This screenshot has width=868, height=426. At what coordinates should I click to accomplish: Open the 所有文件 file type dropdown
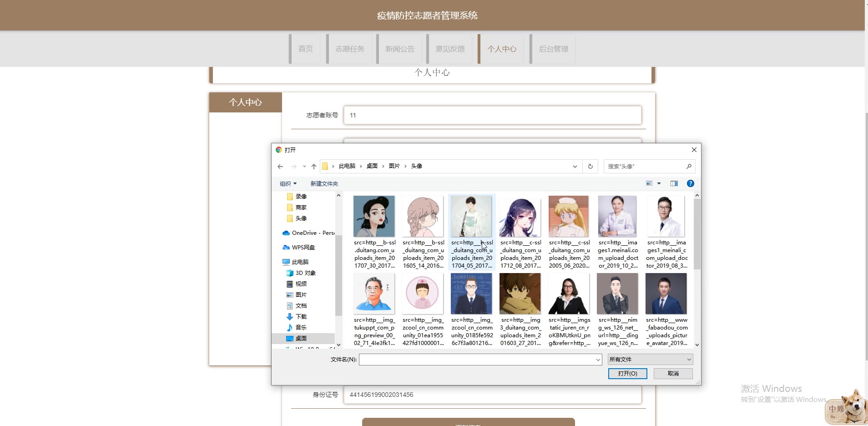tap(650, 360)
